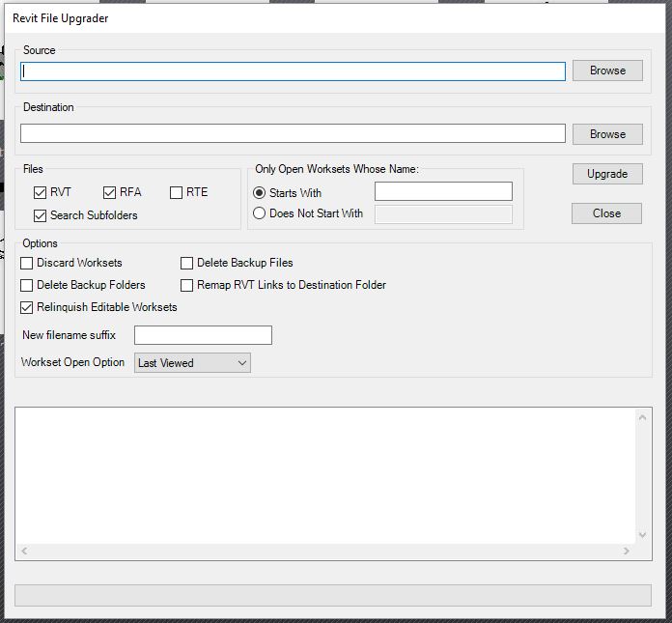Click the log output text area
Screen dimensions: 672x623
tap(324, 476)
